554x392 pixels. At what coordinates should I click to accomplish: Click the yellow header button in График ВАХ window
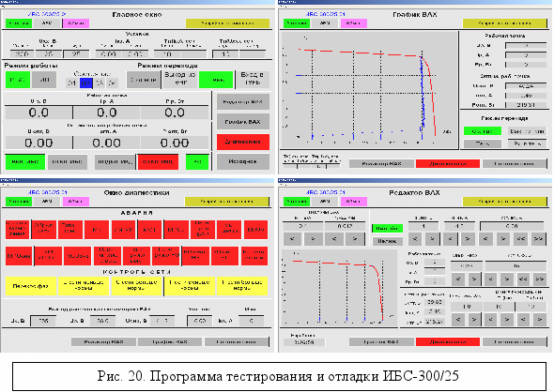(x=504, y=23)
